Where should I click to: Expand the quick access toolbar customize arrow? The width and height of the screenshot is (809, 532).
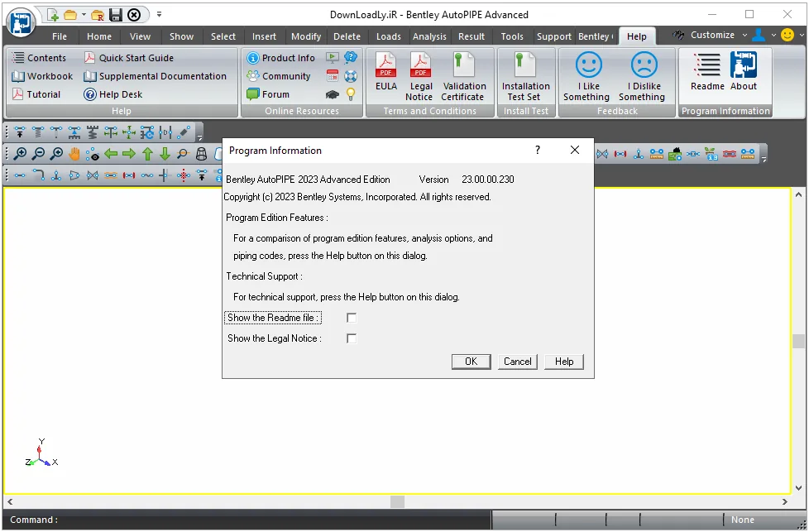tap(159, 14)
